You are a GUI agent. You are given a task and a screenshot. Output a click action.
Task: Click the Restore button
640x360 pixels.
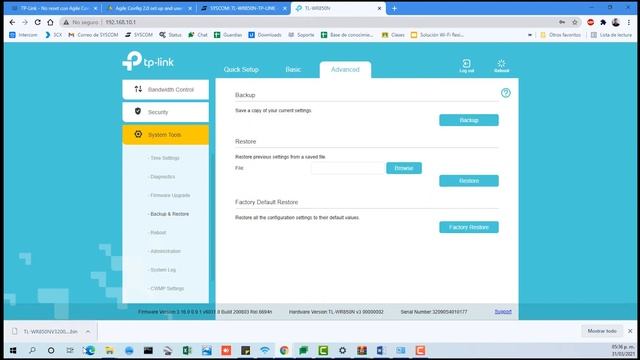click(x=469, y=181)
